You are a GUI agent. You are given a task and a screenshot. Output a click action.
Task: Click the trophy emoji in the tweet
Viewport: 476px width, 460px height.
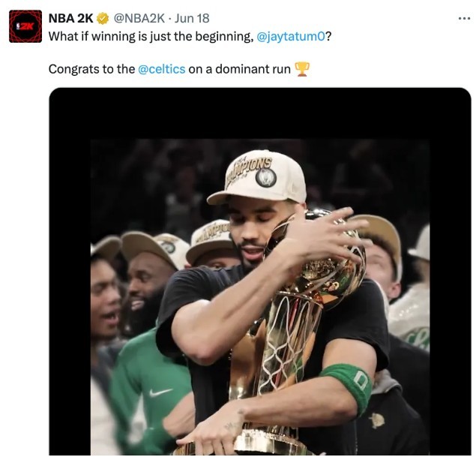(301, 69)
